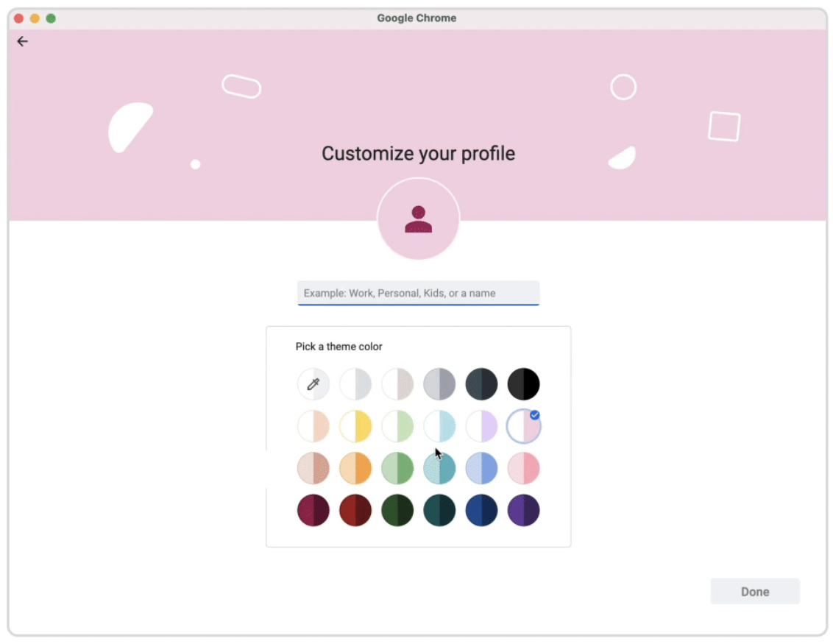
Task: Pick the navy blue theme color
Action: click(x=481, y=510)
